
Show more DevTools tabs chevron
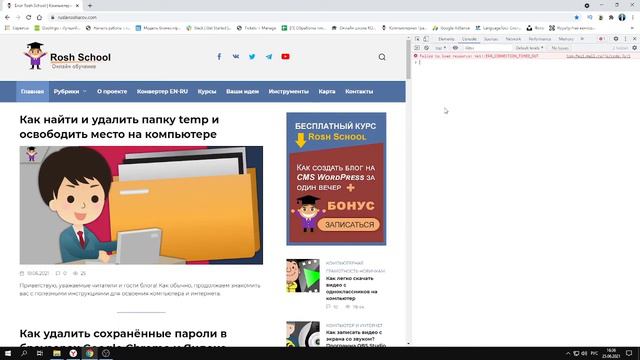582,39
